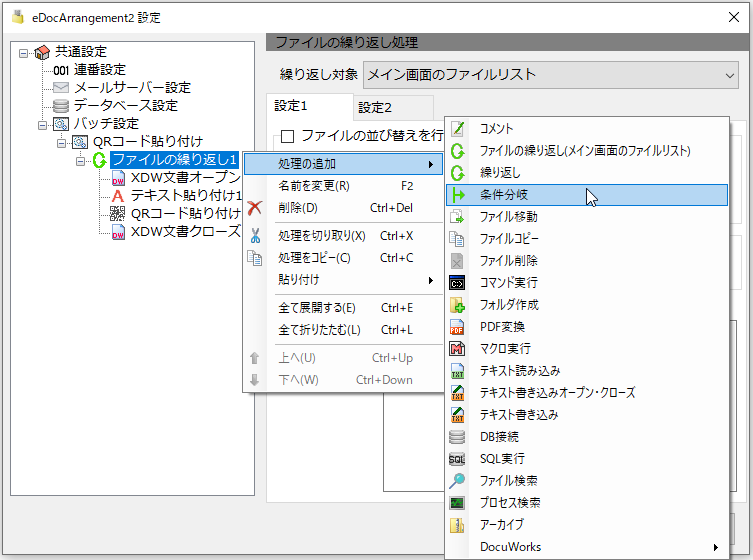Choose 全て展開する(E) menu entry
Image resolution: width=753 pixels, height=560 pixels.
344,308
